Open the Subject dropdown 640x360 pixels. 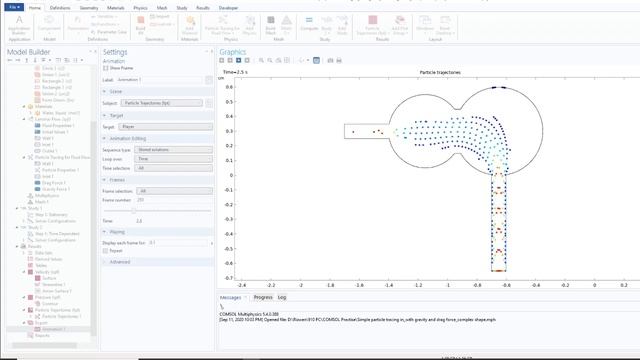162,103
